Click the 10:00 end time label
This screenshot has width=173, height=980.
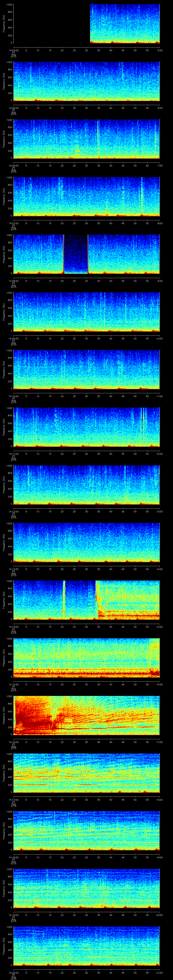(159, 339)
